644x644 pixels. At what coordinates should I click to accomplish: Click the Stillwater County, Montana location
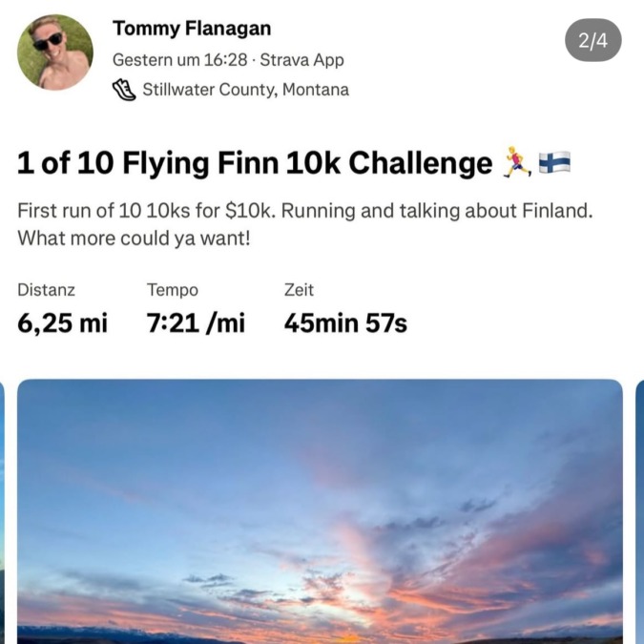[245, 90]
